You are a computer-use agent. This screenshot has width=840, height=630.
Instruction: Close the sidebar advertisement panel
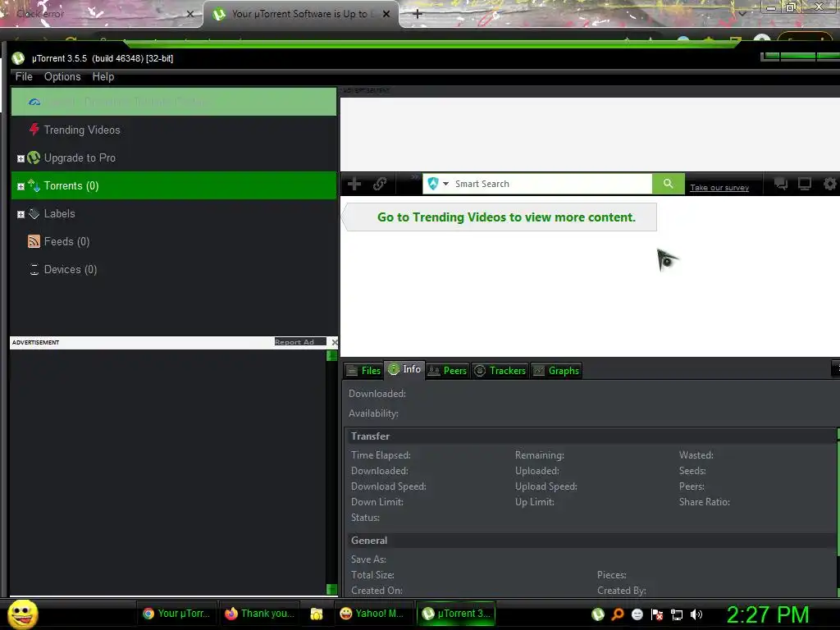(335, 342)
